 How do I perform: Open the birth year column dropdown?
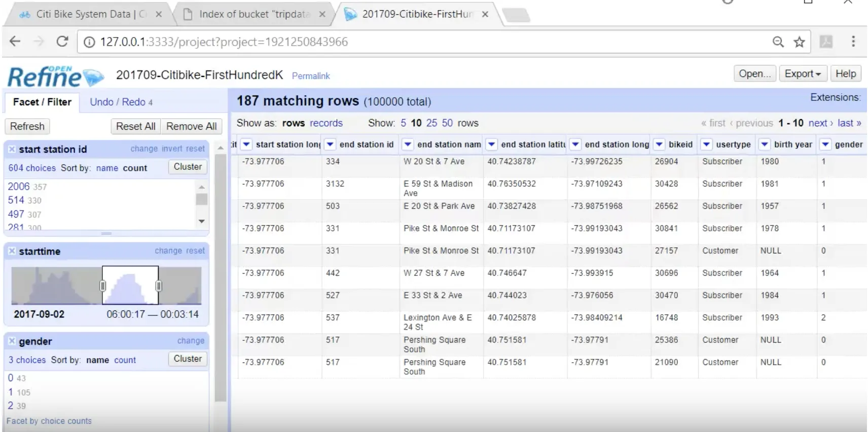click(765, 145)
